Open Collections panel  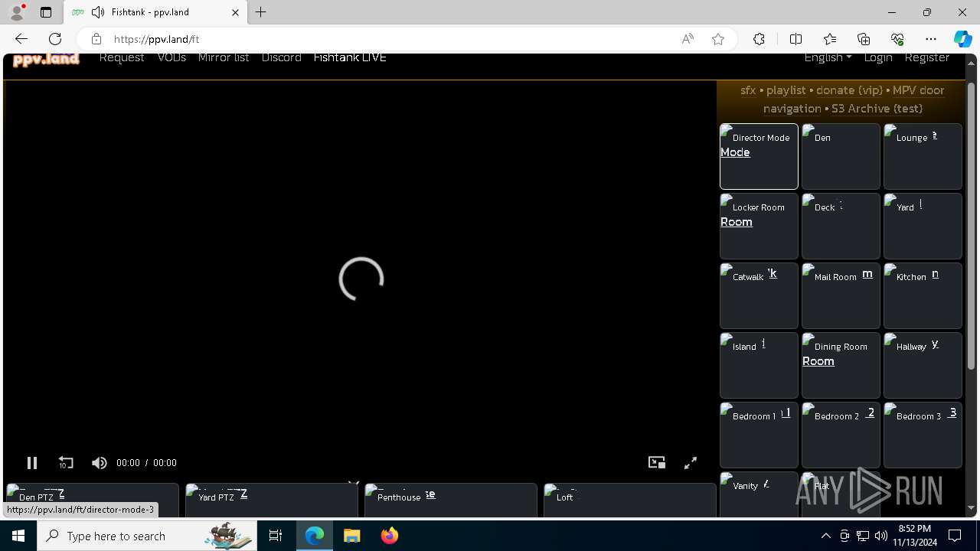click(864, 39)
